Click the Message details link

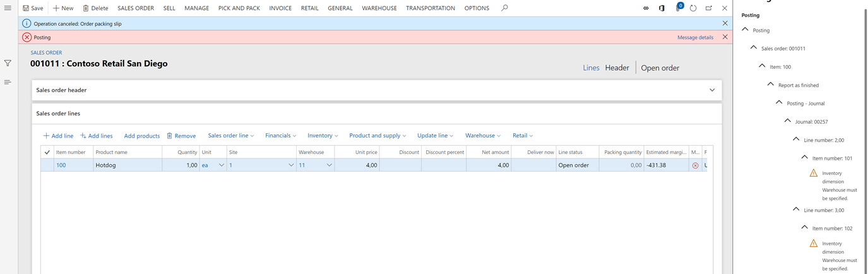tap(695, 37)
